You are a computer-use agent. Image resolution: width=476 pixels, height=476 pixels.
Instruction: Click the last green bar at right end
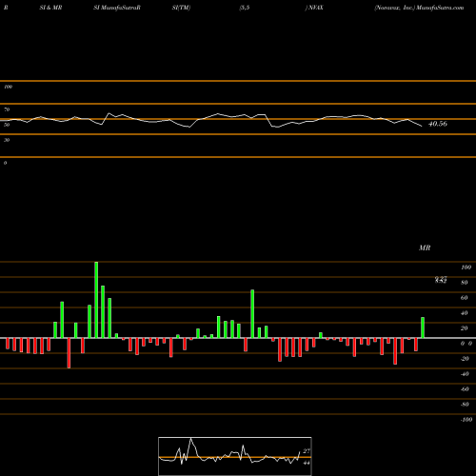point(423,327)
